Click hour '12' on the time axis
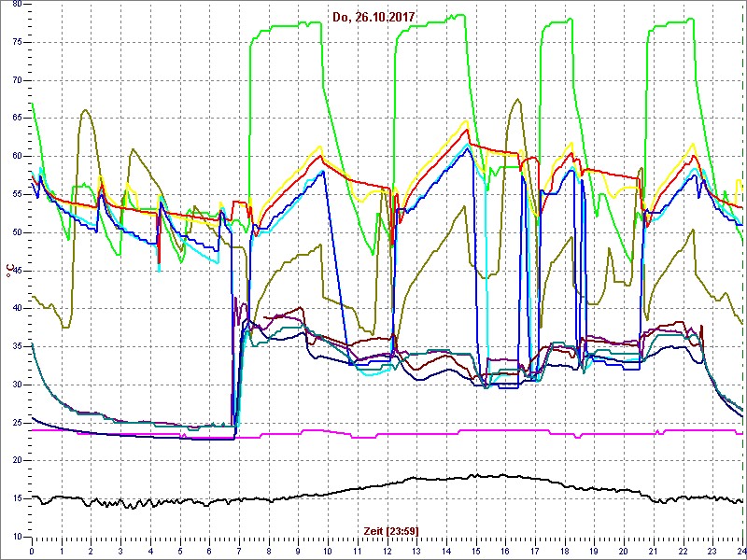 pos(387,551)
